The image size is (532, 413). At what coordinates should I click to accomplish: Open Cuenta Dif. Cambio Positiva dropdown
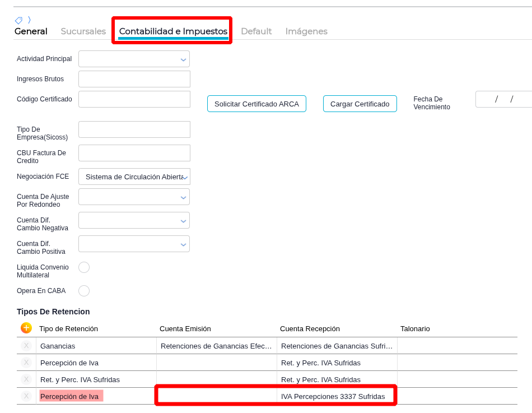click(x=134, y=244)
